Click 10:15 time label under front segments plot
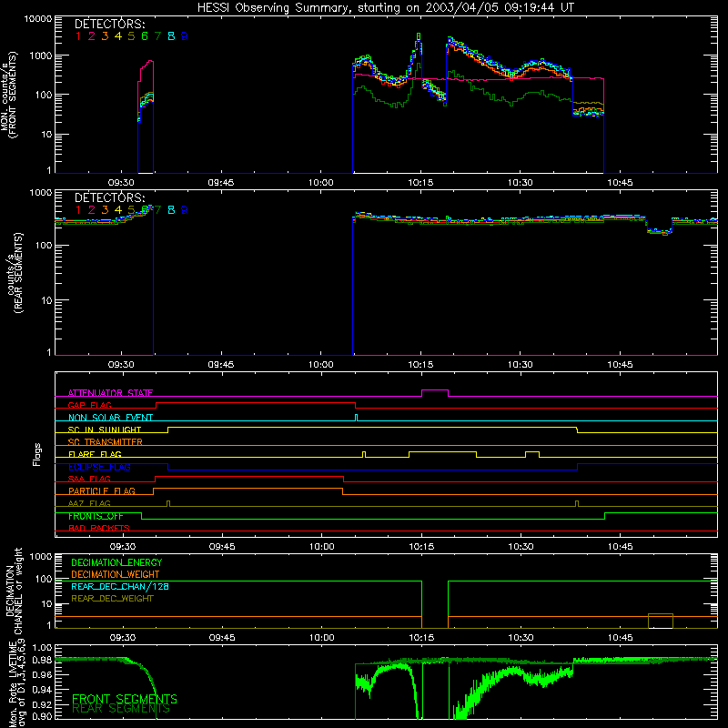 [420, 183]
